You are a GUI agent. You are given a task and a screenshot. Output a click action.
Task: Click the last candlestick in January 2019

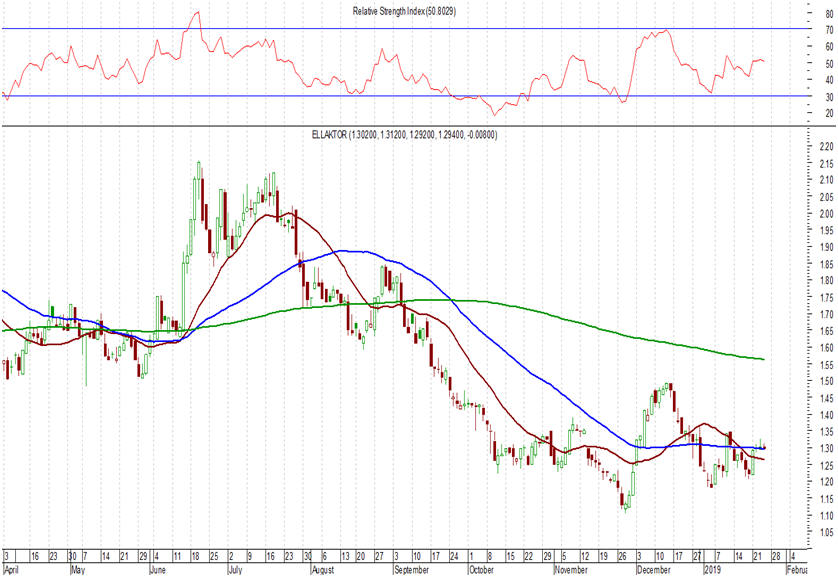coord(764,445)
